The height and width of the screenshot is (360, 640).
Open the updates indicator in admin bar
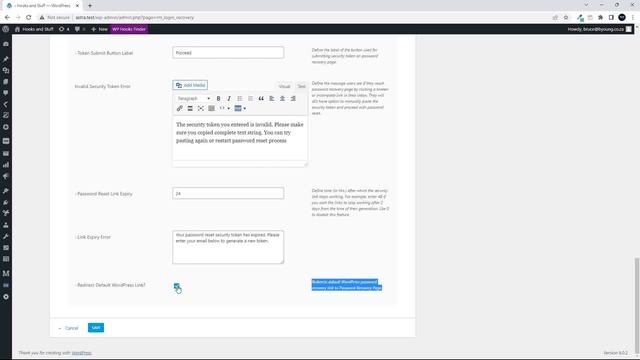[64, 29]
